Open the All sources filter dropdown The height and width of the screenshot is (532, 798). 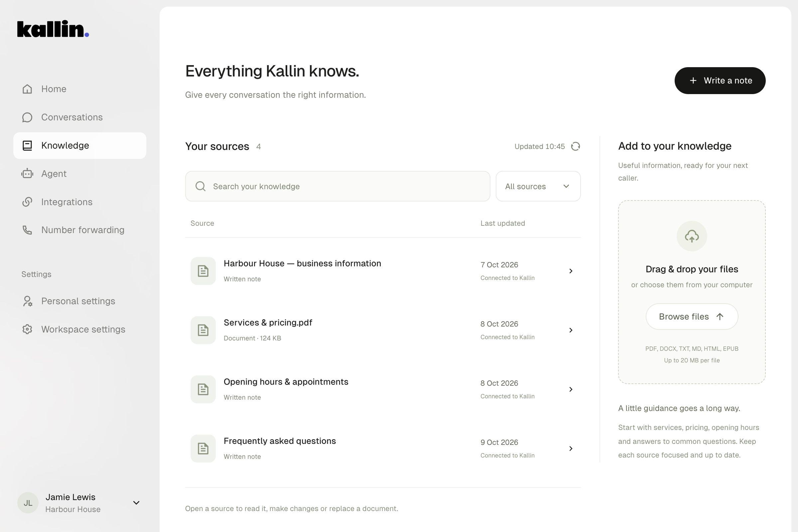538,186
